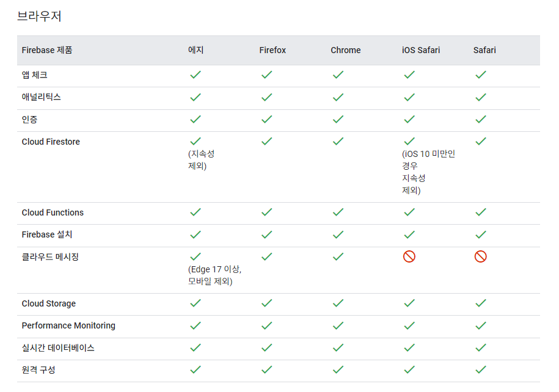Click the Firefox column header
Screen dimensions: 559x392
[272, 50]
